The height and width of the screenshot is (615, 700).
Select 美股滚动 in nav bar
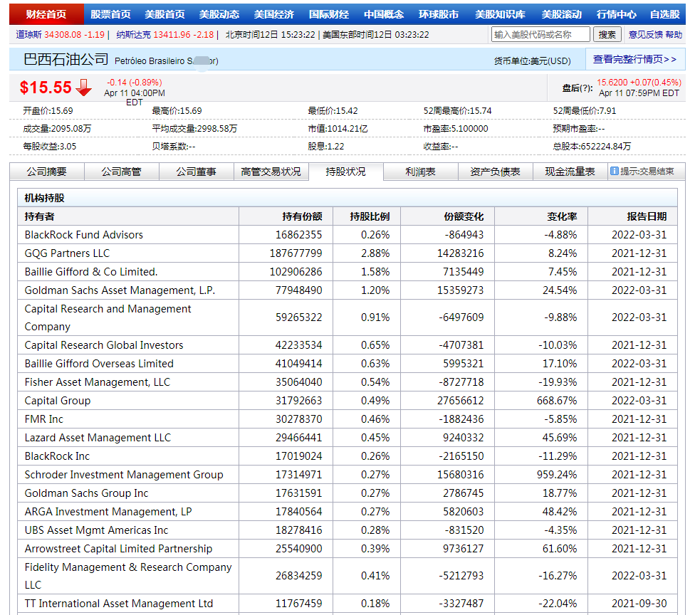point(562,14)
